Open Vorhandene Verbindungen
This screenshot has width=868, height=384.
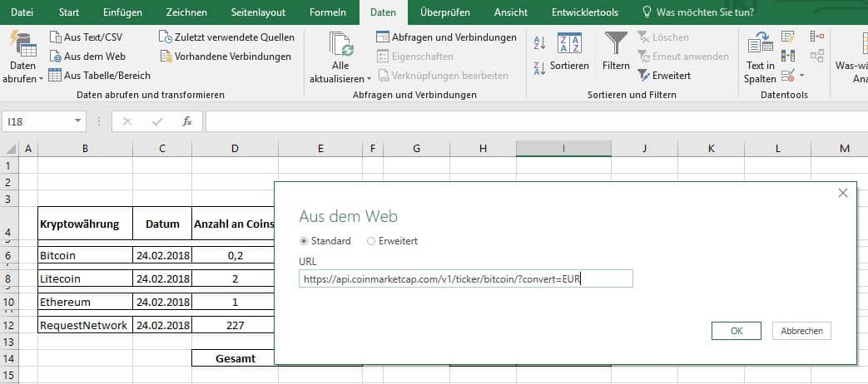pos(166,57)
